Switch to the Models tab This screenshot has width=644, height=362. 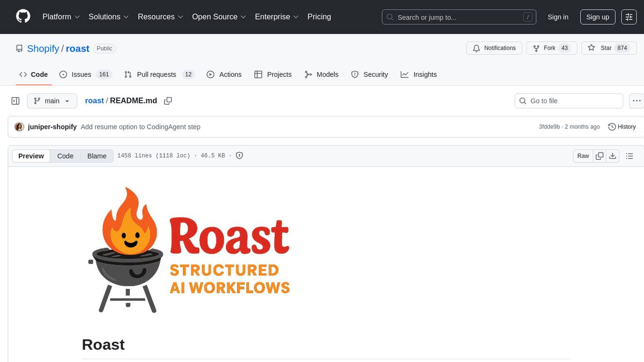coord(322,74)
